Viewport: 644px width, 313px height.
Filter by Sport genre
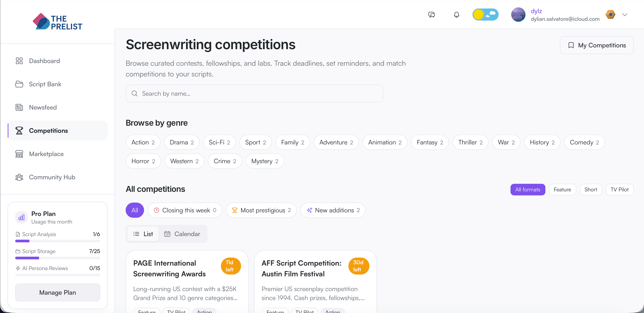point(256,142)
